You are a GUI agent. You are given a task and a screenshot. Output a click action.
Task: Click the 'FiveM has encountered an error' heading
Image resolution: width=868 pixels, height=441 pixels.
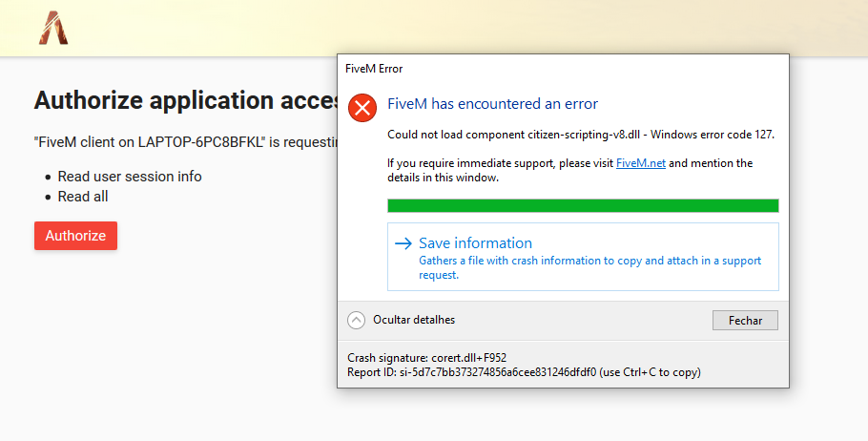(x=493, y=104)
